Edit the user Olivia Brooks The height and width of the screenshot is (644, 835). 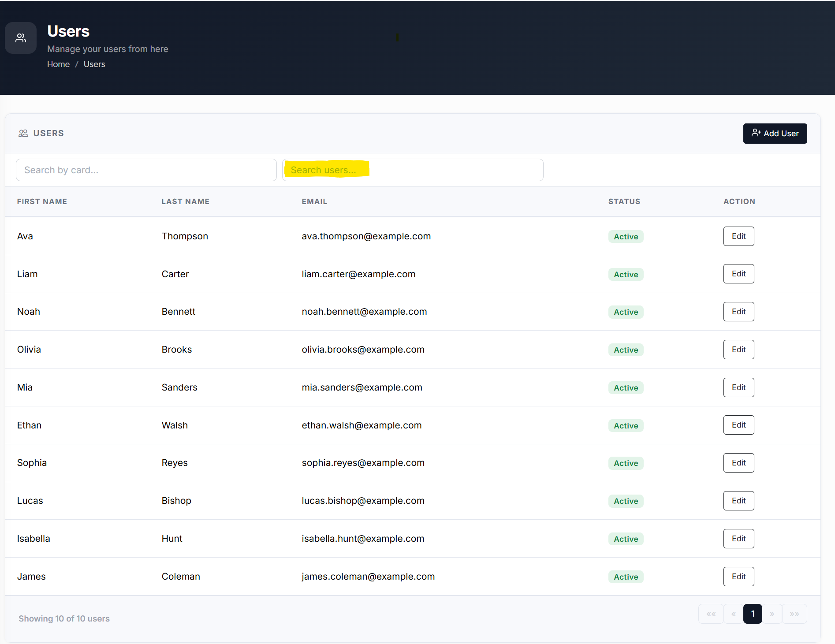click(x=739, y=350)
